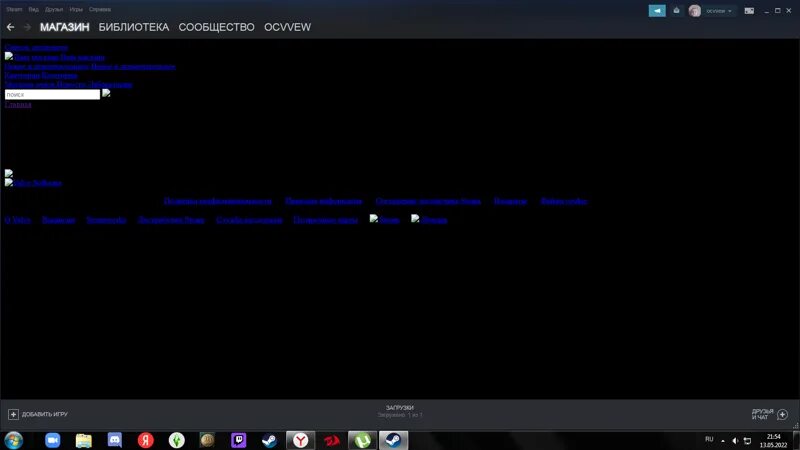The width and height of the screenshot is (800, 450).
Task: Open the Windows Start button
Action: [x=14, y=440]
